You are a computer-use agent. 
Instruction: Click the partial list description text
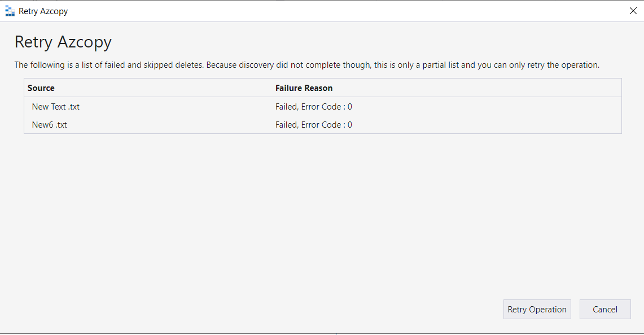pyautogui.click(x=305, y=64)
